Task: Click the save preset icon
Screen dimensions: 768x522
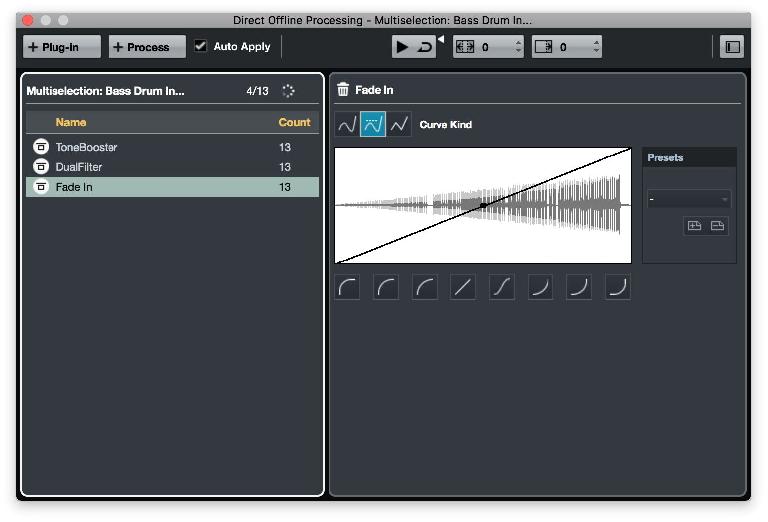Action: tap(695, 226)
